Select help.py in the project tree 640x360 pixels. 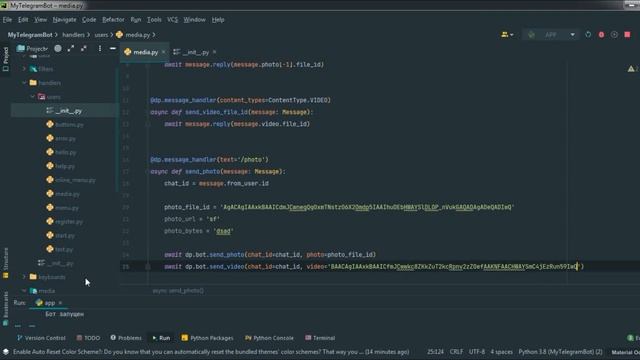click(x=60, y=166)
